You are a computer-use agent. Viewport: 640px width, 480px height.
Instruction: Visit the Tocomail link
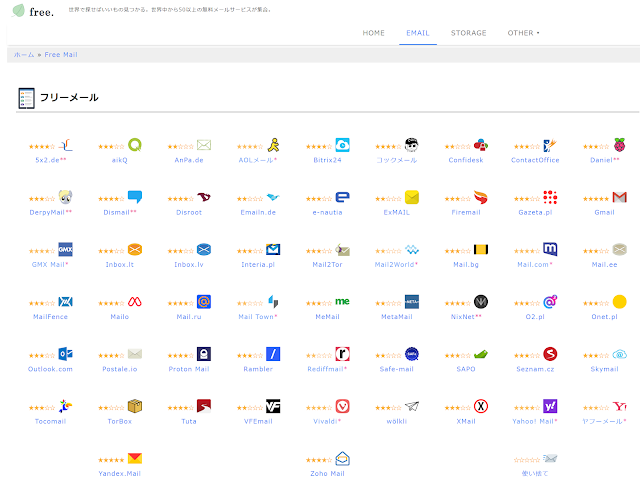pos(50,421)
